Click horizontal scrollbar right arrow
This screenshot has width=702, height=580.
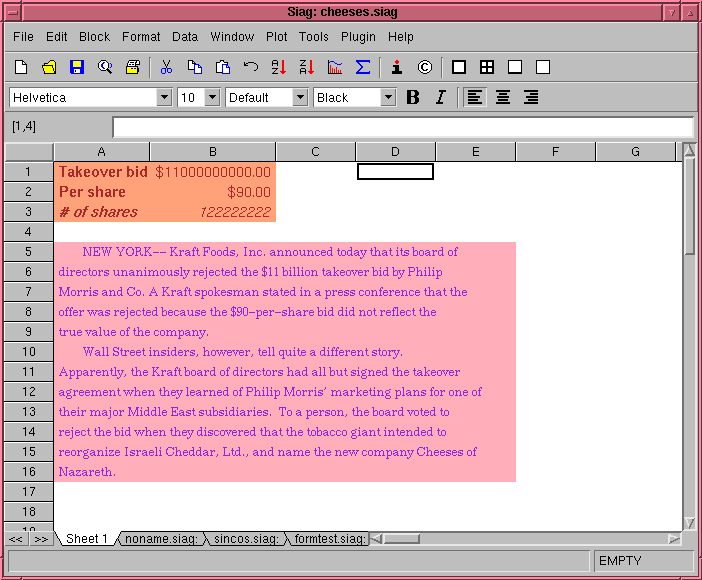(x=674, y=539)
